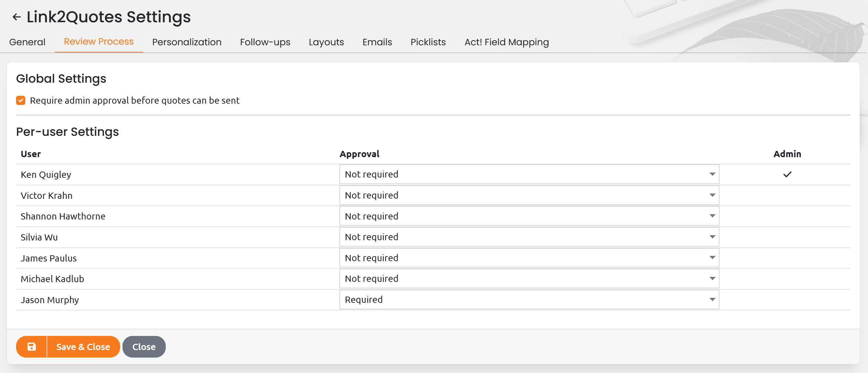The image size is (868, 373).
Task: Click the user name Jason Murphy
Action: 50,300
